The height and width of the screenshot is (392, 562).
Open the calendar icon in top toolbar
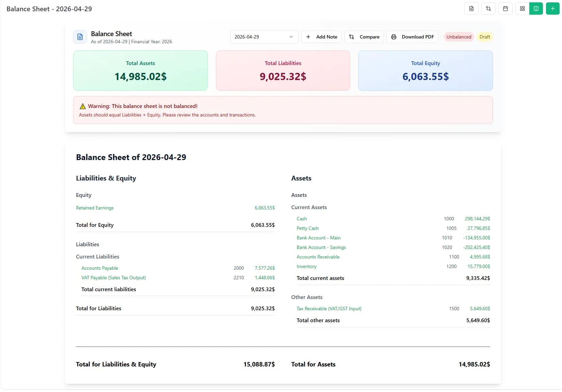pos(505,9)
